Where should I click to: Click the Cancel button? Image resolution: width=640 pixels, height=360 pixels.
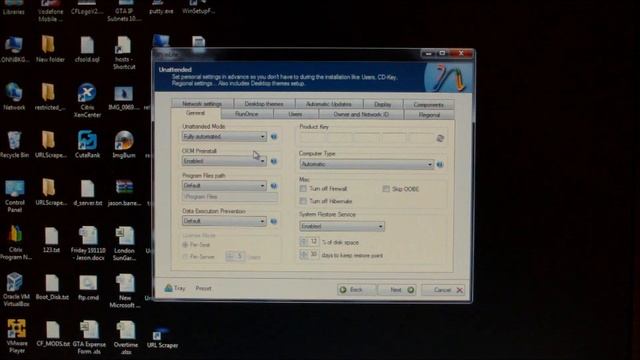point(443,290)
